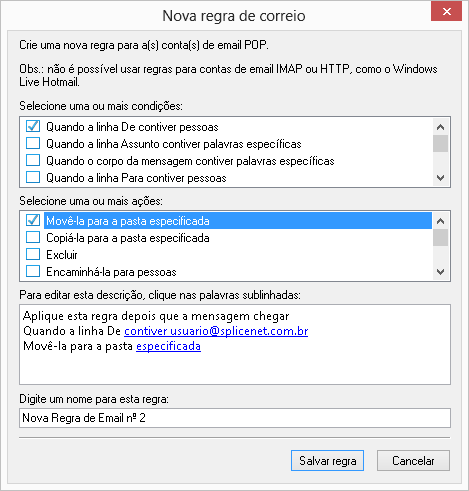Close the 'Nova regra de correio' dialog
This screenshot has height=491, width=469.
coord(446,12)
